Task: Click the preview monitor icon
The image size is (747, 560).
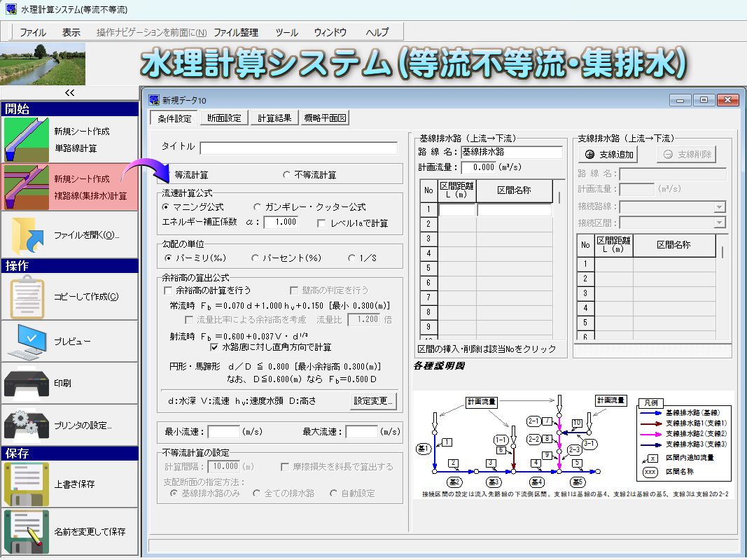Action: (27, 342)
